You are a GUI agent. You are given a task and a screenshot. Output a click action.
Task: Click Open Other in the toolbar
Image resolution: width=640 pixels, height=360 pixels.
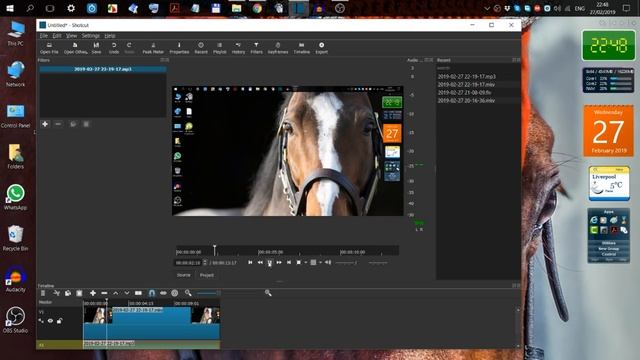(x=76, y=48)
